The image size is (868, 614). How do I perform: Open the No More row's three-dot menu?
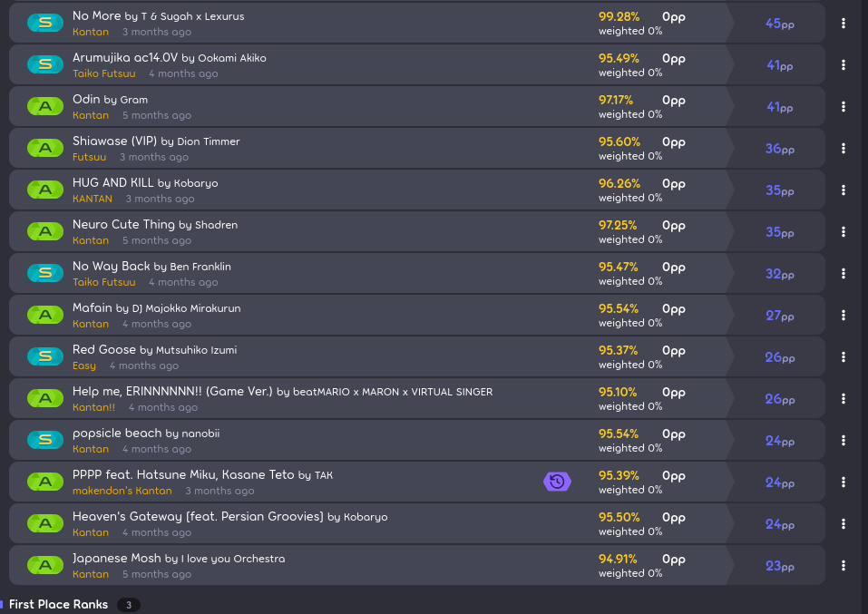point(844,24)
